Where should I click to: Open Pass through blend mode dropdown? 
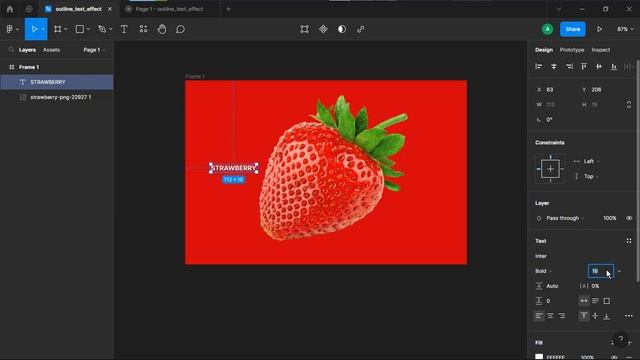565,218
